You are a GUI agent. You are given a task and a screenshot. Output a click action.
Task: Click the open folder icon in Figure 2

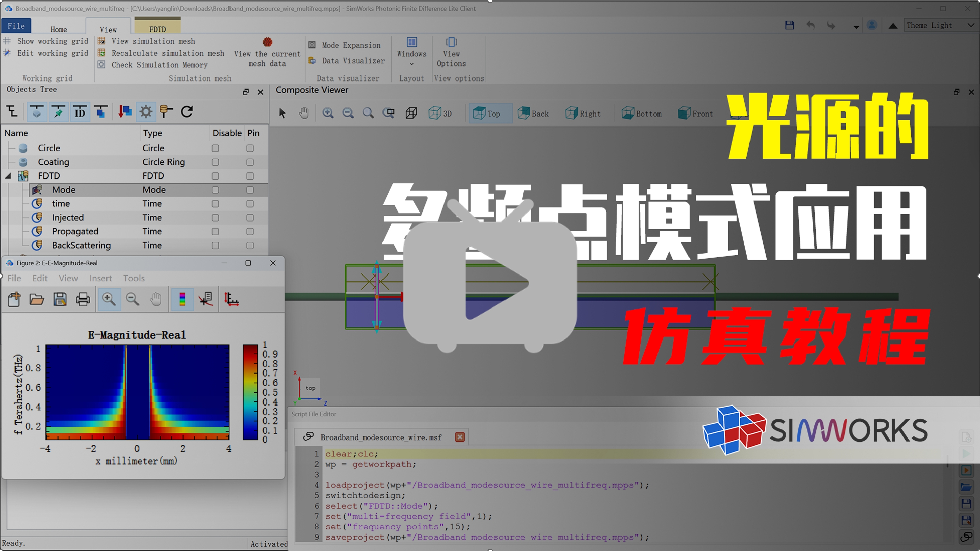coord(37,300)
